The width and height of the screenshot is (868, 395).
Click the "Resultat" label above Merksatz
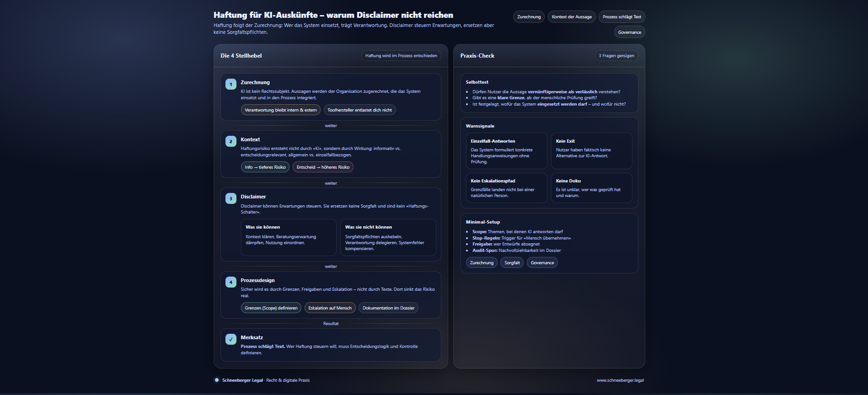[x=331, y=324]
